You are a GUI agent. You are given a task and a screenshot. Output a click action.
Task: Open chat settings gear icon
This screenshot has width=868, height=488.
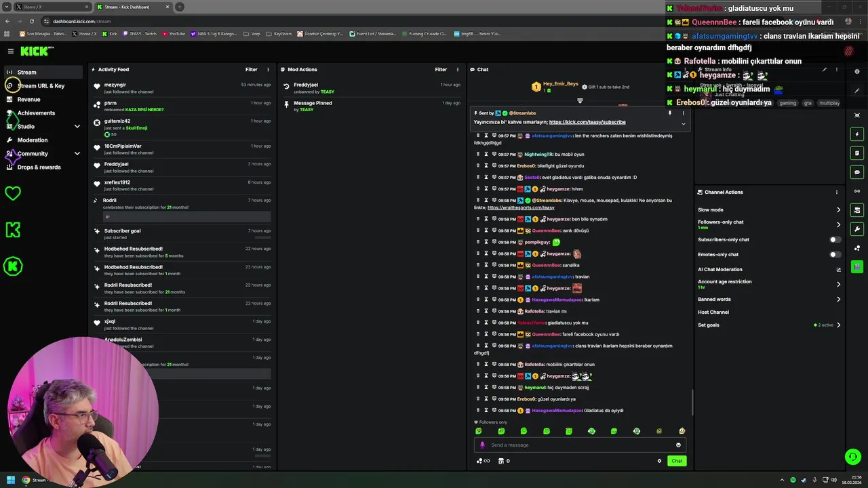659,461
